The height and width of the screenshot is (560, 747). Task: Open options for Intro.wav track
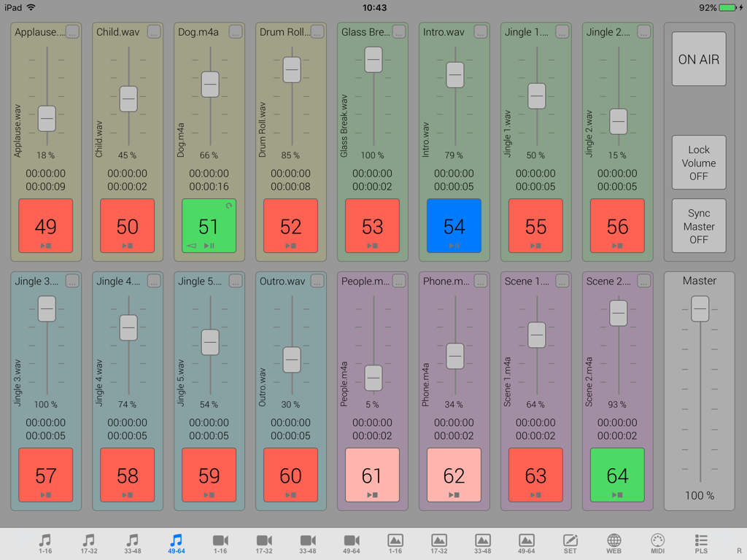pos(481,32)
